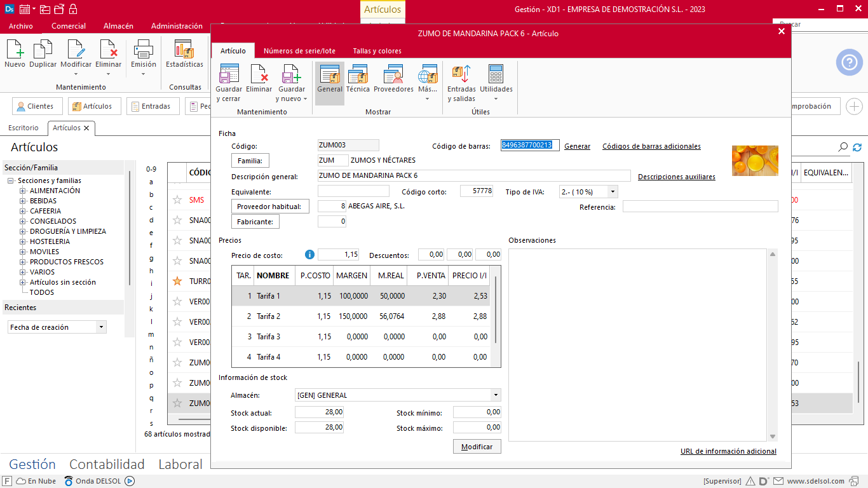The height and width of the screenshot is (488, 868).
Task: Open Entradas y salidas tool
Action: pyautogui.click(x=461, y=83)
